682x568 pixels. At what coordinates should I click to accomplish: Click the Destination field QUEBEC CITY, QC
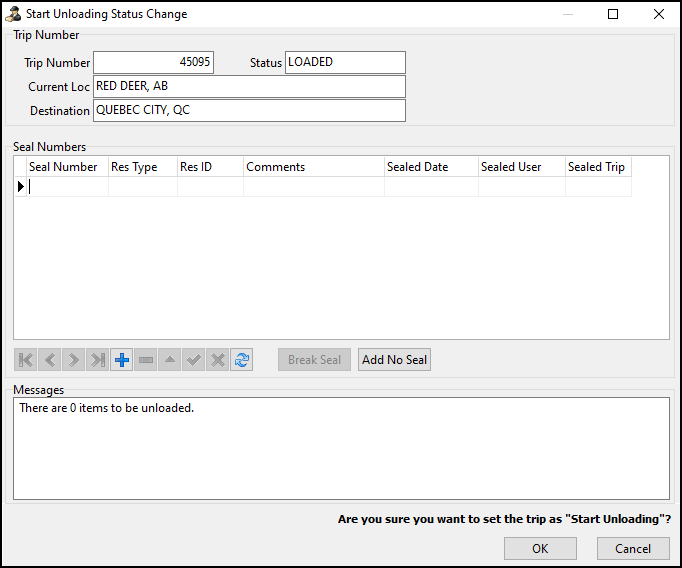point(249,110)
